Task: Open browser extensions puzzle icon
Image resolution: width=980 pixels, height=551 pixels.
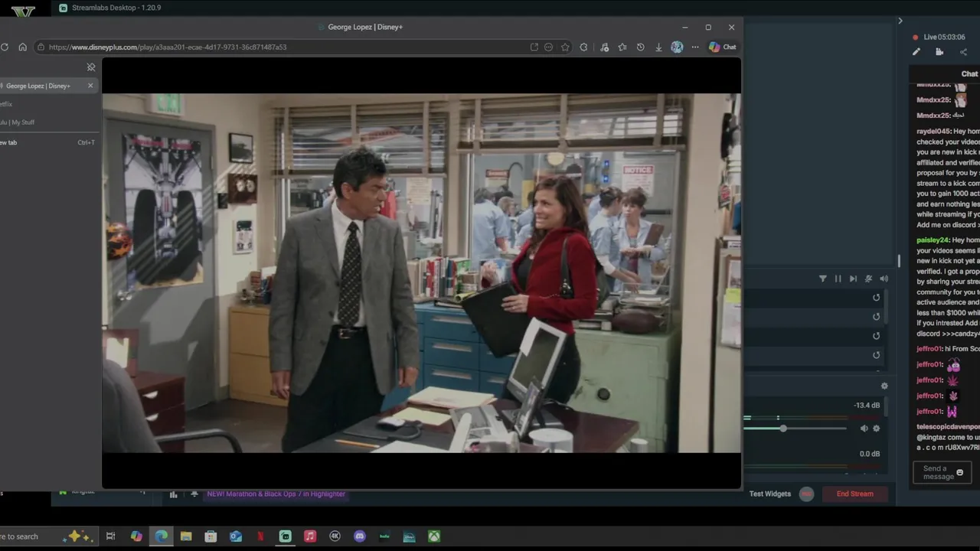Action: [x=583, y=47]
